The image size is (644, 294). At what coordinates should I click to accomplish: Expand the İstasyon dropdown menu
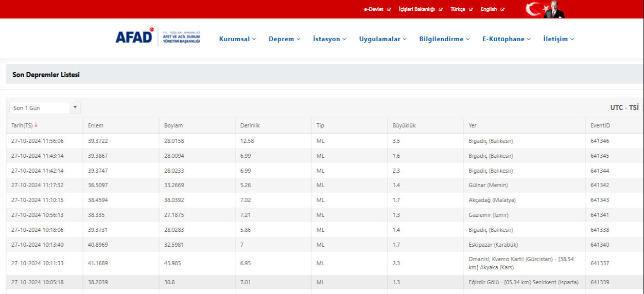click(x=329, y=39)
